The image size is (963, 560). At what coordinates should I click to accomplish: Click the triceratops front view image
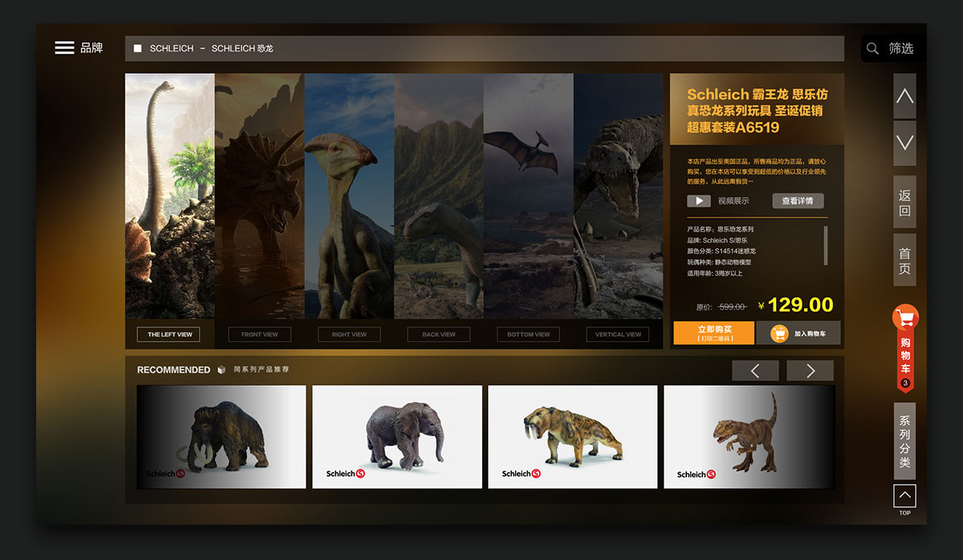pyautogui.click(x=259, y=197)
